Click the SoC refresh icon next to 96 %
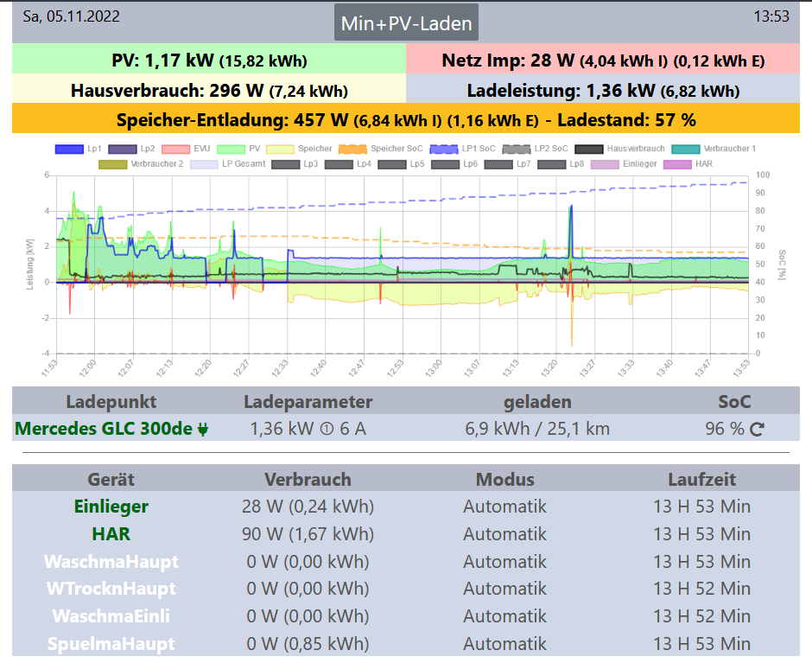812x663 pixels. coord(757,429)
